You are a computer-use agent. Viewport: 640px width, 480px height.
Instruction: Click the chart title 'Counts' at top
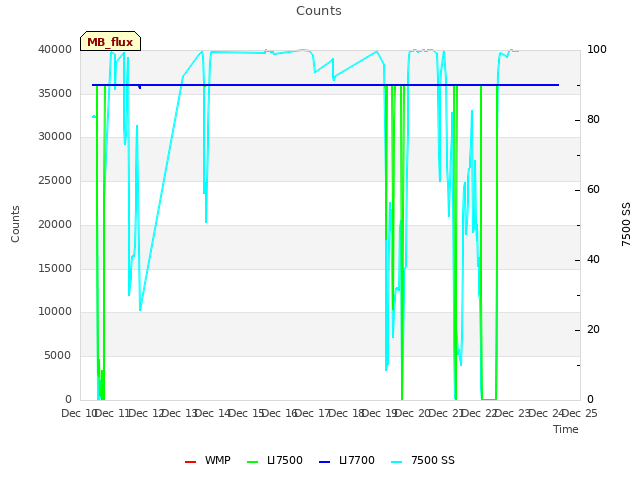coord(319,11)
